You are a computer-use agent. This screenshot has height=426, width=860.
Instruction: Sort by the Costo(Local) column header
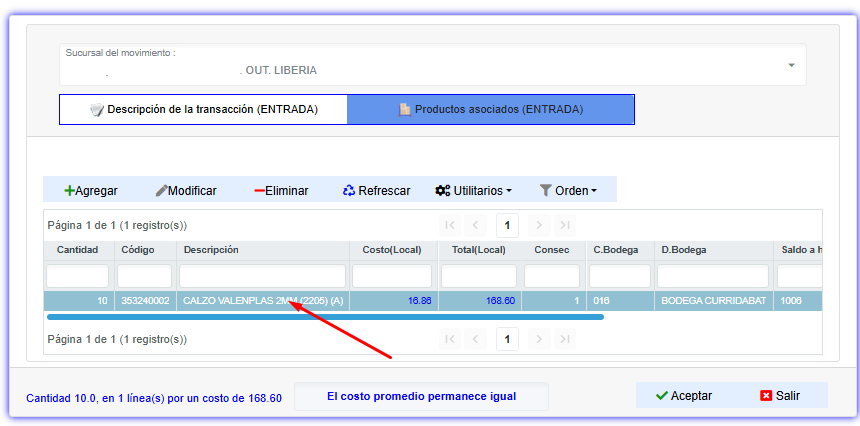pos(391,250)
